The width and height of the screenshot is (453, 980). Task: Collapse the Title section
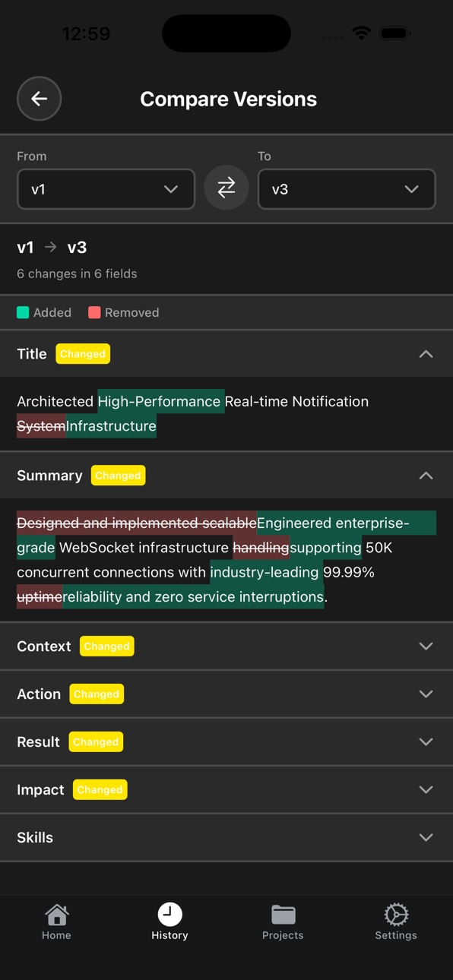coord(226,354)
